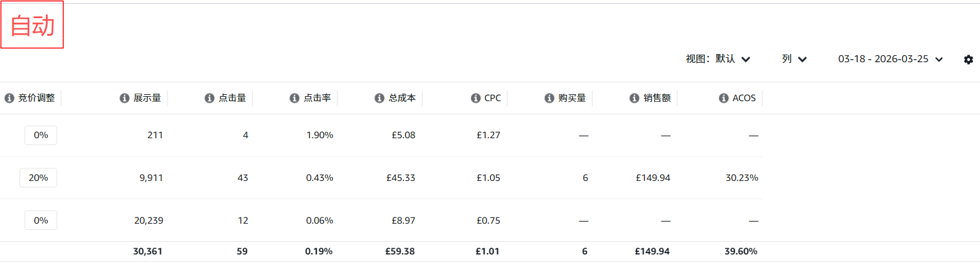Click info icon beside 销售额 header

point(634,98)
